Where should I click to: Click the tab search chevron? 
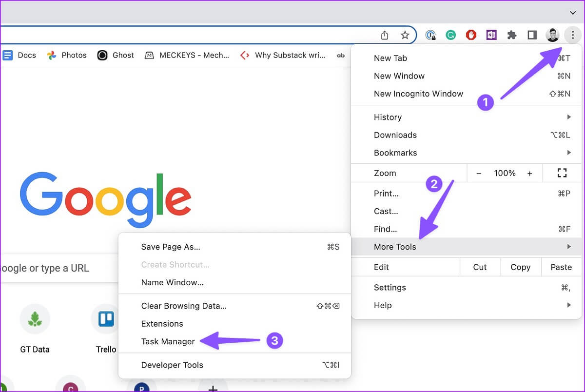(573, 12)
